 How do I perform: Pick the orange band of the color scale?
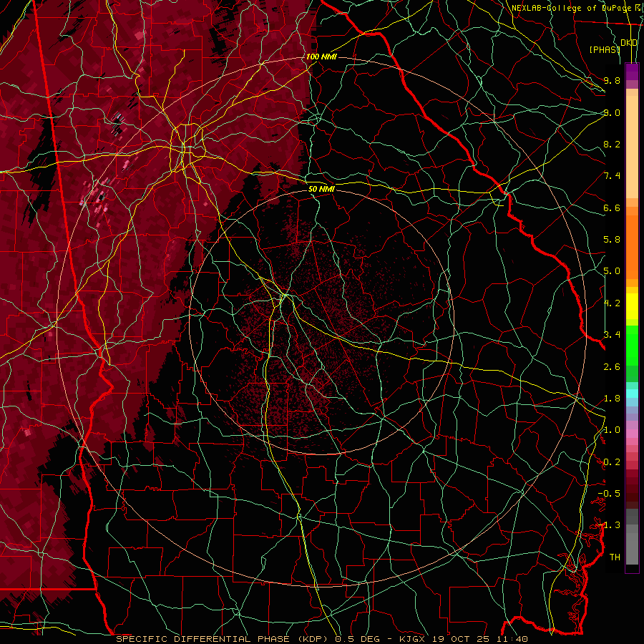click(632, 246)
